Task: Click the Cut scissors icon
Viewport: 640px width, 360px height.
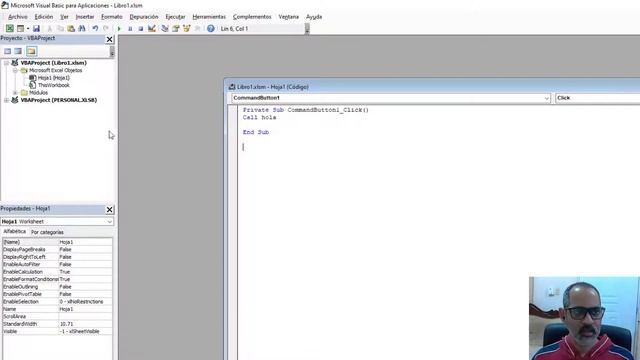Action: [49, 29]
